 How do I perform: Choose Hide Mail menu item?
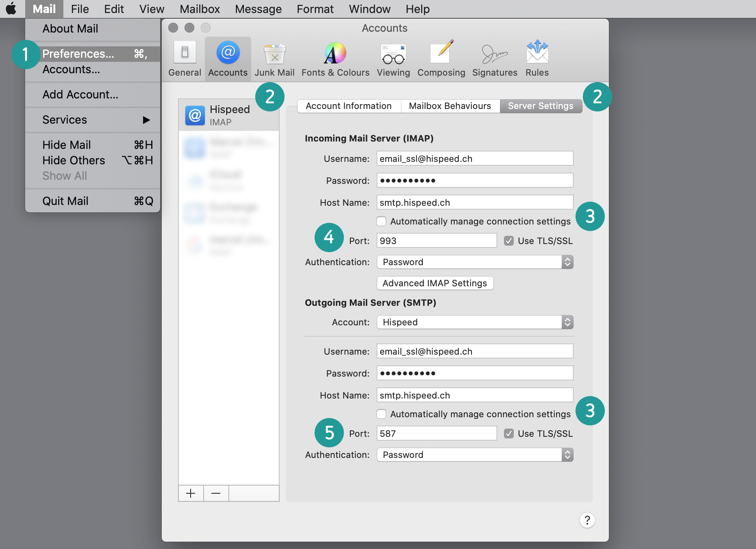click(93, 145)
